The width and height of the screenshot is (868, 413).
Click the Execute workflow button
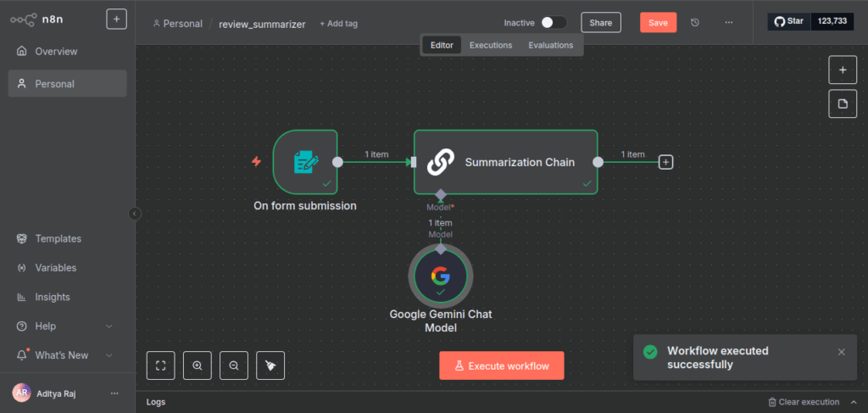click(501, 366)
